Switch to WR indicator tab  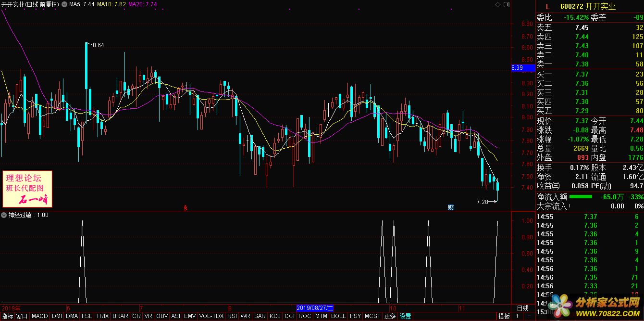(245, 316)
